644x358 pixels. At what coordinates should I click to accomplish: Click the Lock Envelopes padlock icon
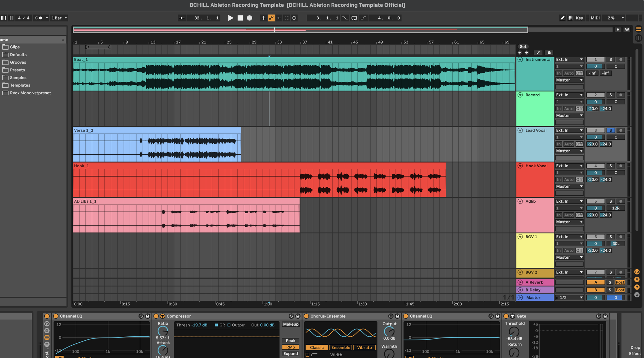(x=549, y=53)
